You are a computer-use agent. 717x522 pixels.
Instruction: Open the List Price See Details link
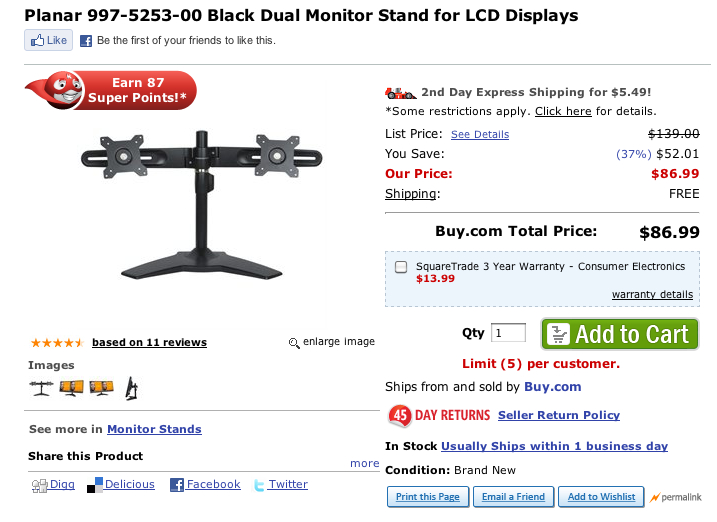(x=480, y=134)
